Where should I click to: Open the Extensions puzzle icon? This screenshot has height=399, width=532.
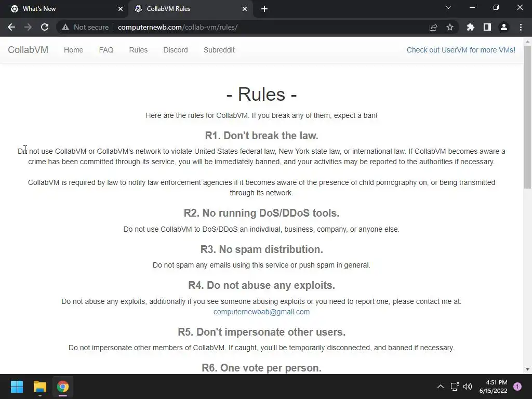click(470, 27)
